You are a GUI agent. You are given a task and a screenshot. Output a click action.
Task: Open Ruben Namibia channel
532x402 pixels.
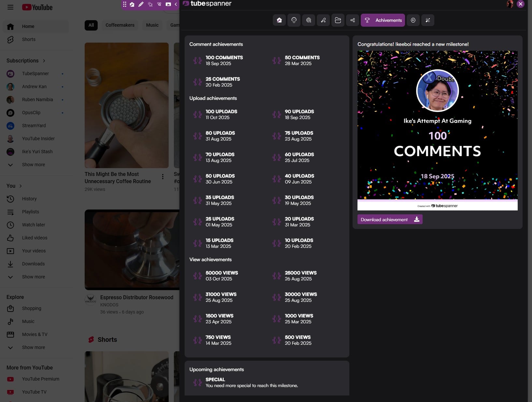36,100
